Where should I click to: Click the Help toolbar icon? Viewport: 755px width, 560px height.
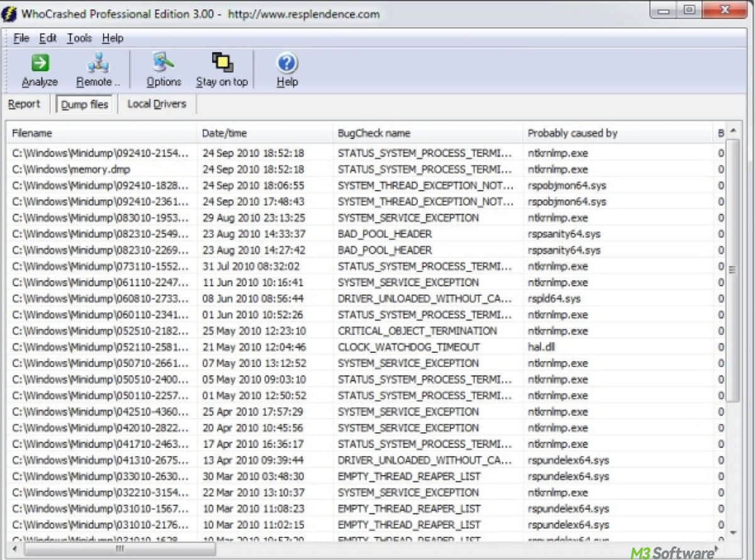tap(287, 70)
